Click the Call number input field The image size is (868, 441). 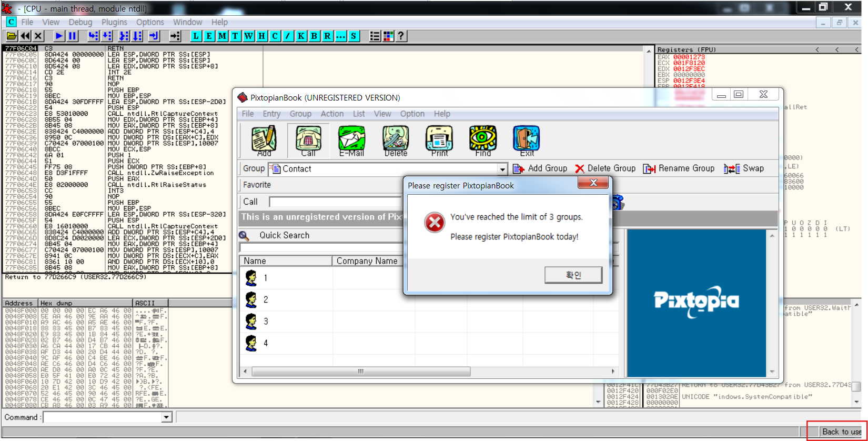(x=336, y=202)
